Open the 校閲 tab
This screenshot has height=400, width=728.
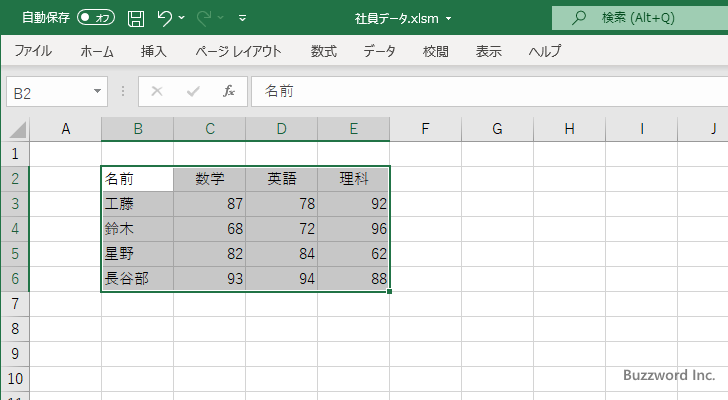(x=436, y=51)
